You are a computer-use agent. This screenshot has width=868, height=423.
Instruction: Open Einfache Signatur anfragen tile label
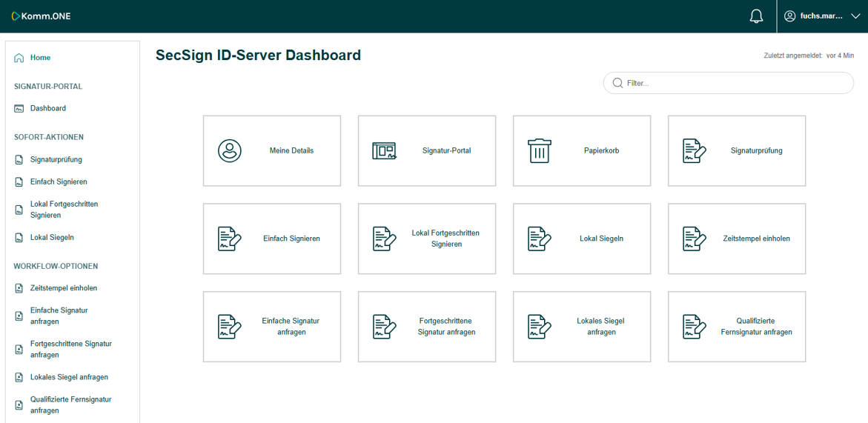[291, 326]
